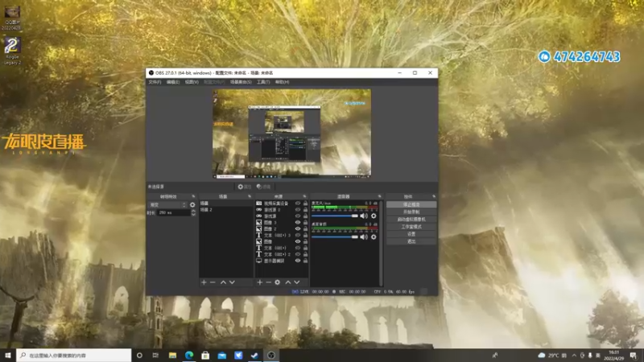Show hidden system tray icons chevron
This screenshot has width=644, height=362.
(x=574, y=356)
